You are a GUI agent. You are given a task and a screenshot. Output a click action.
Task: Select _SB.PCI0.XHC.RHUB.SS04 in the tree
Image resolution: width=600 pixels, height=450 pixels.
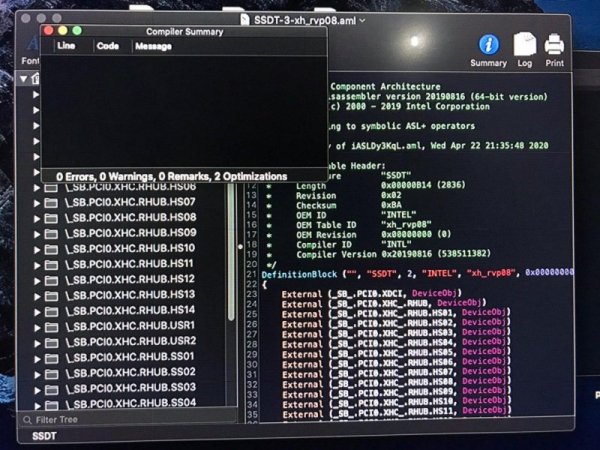(130, 403)
